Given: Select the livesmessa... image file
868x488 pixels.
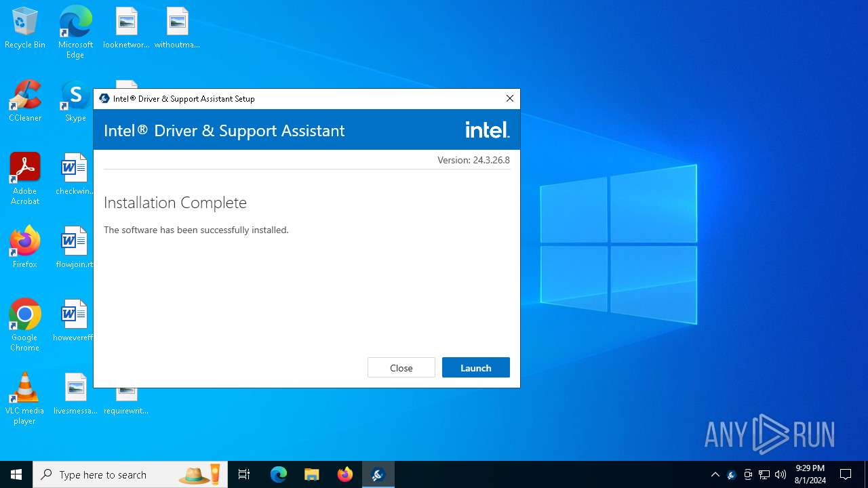Looking at the screenshot, I should pyautogui.click(x=75, y=394).
